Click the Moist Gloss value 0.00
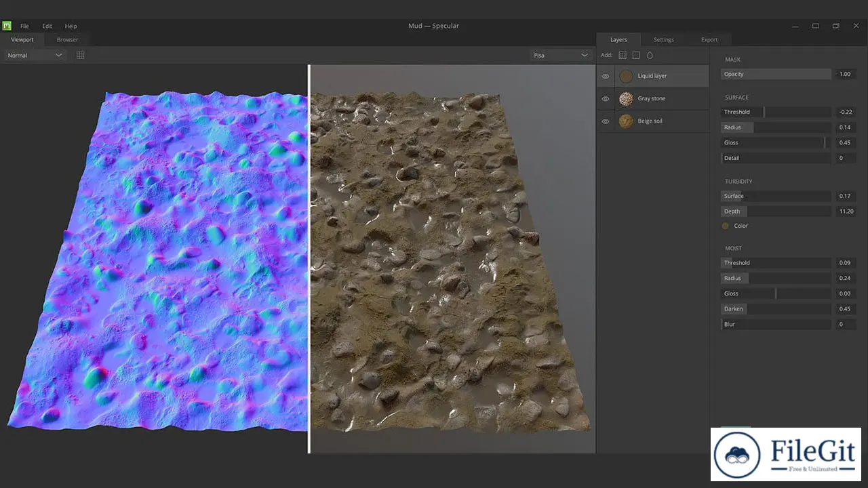This screenshot has height=488, width=868. tap(845, 293)
